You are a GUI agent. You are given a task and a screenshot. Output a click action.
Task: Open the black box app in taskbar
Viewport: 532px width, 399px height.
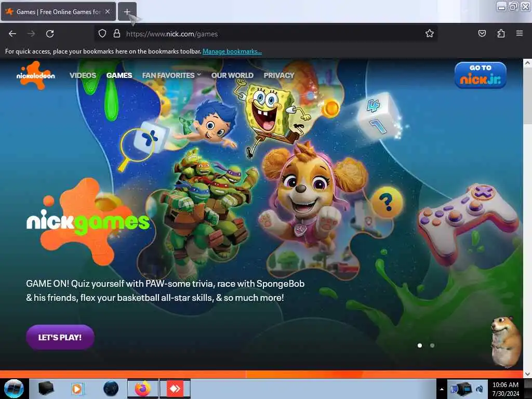[46, 389]
